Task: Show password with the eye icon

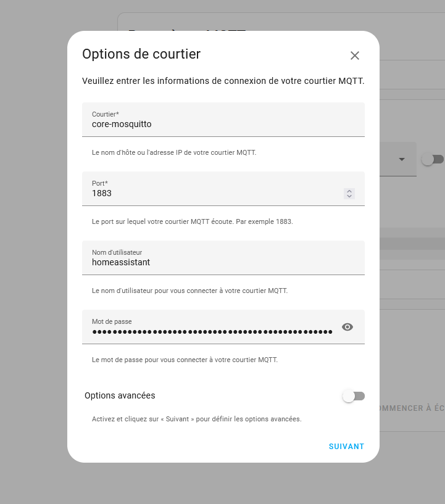Action: pos(347,327)
